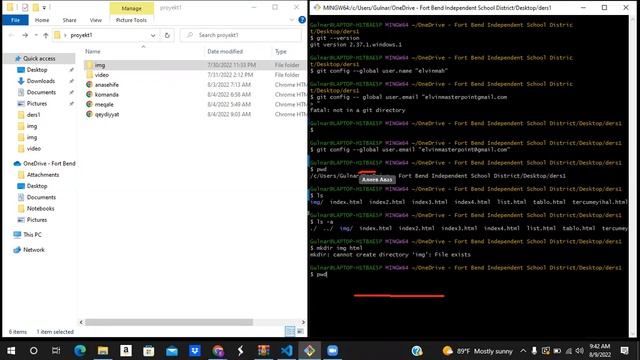The image size is (640, 360).
Task: Select This PC in navigation pane
Action: click(32, 235)
